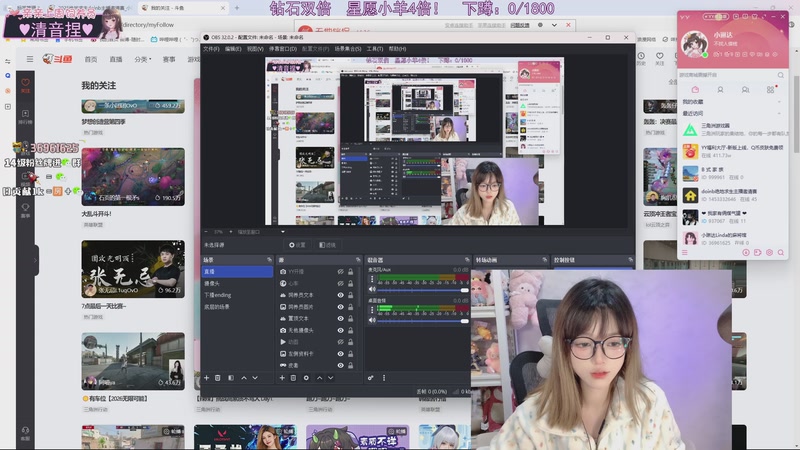Adjust desktop audio volume slider
This screenshot has width=800, height=450.
tap(423, 321)
